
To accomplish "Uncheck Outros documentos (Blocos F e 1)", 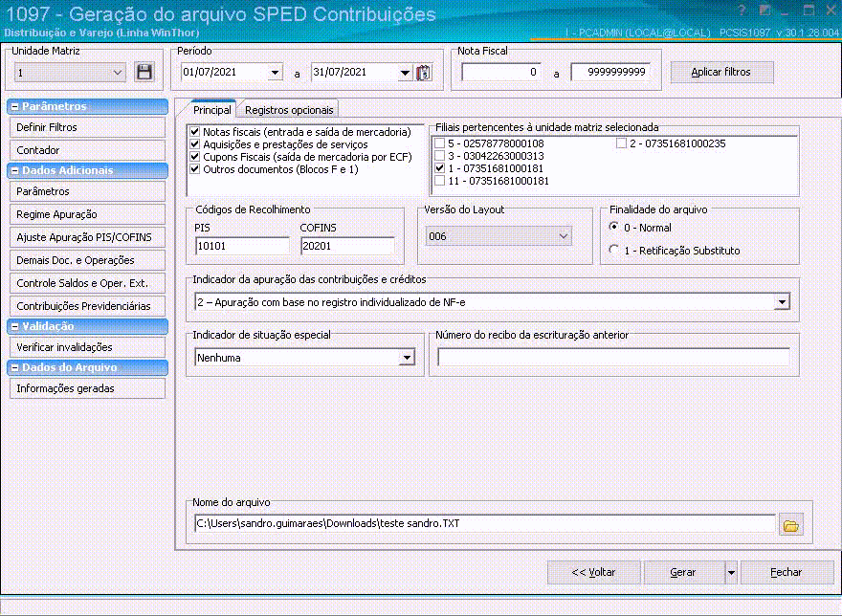I will tap(195, 168).
